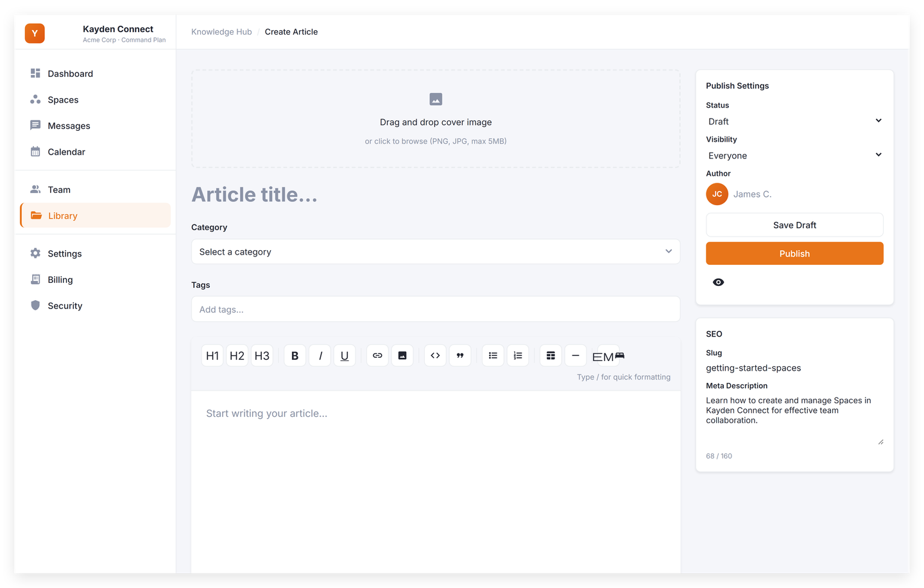
Task: Click author name James C.
Action: [x=752, y=194]
